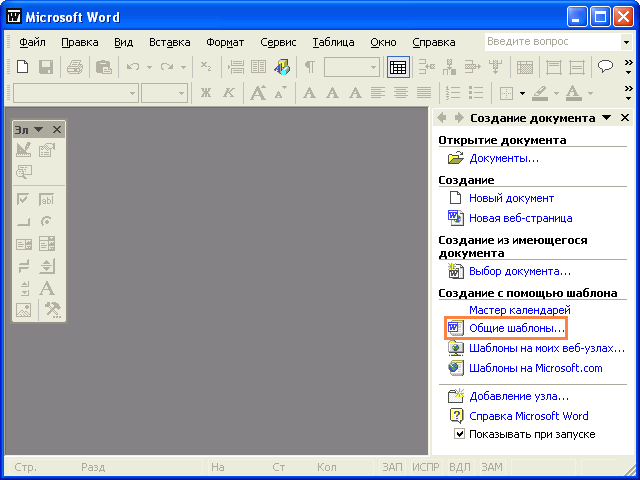
Task: Click the Undo arrow icon
Action: point(133,67)
